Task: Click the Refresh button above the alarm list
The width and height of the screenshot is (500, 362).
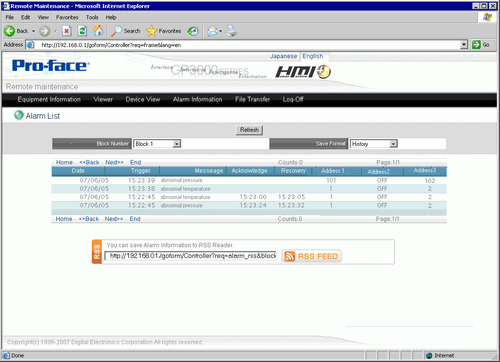Action: (249, 130)
